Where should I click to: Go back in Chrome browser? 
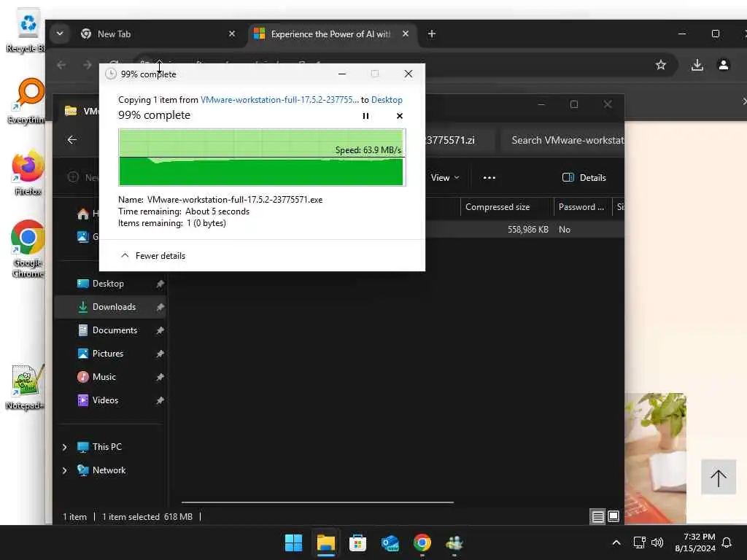[x=61, y=65]
